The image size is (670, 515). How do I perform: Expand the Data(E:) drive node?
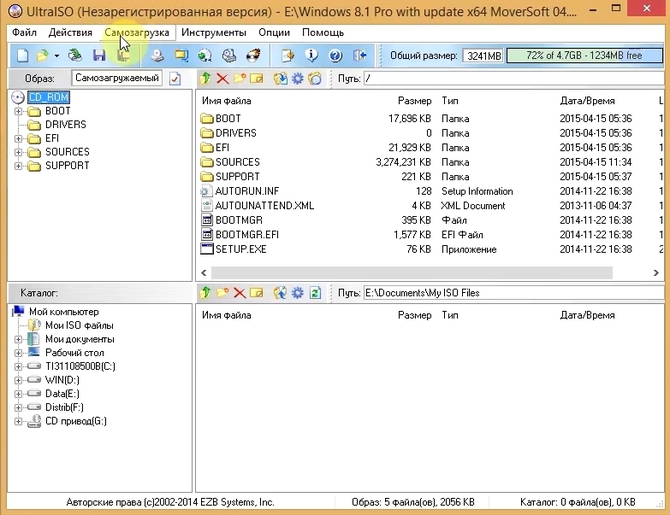(x=18, y=394)
